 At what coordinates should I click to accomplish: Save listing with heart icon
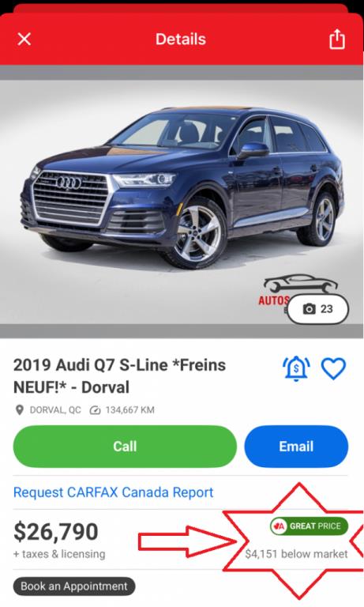[x=333, y=368]
